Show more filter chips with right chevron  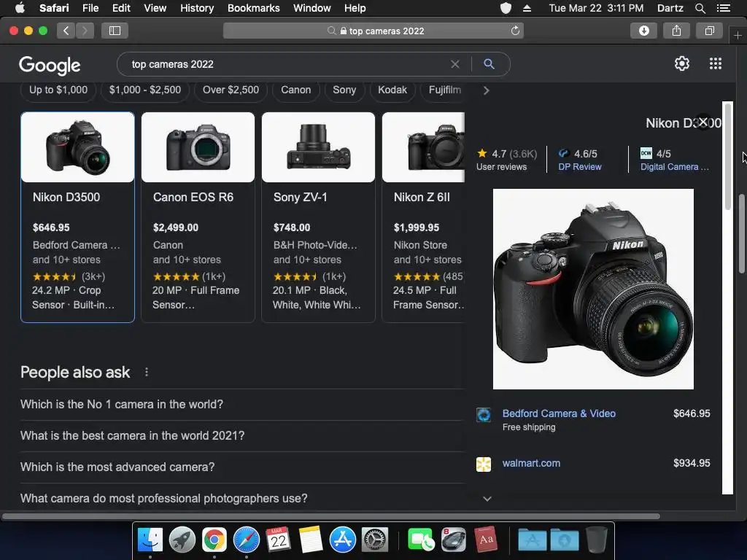point(486,90)
